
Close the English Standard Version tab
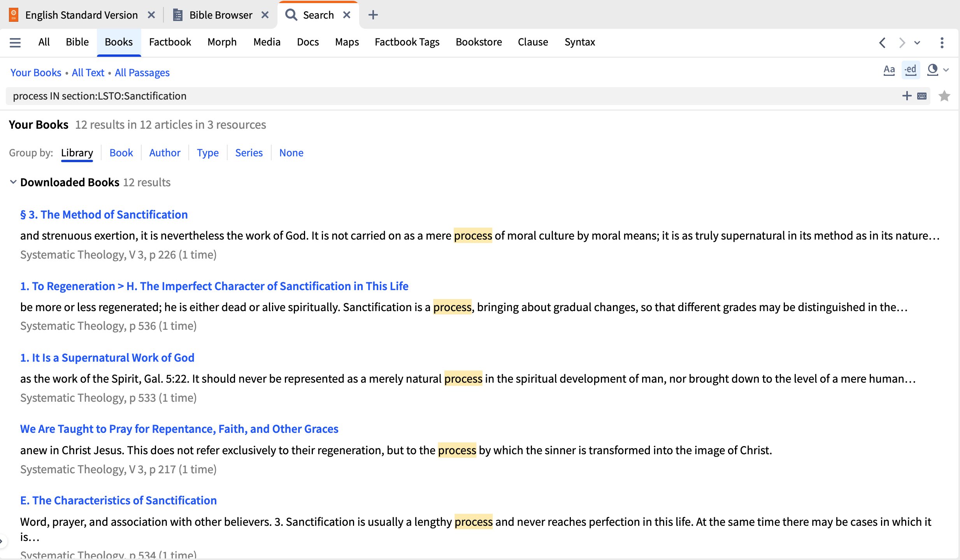151,15
